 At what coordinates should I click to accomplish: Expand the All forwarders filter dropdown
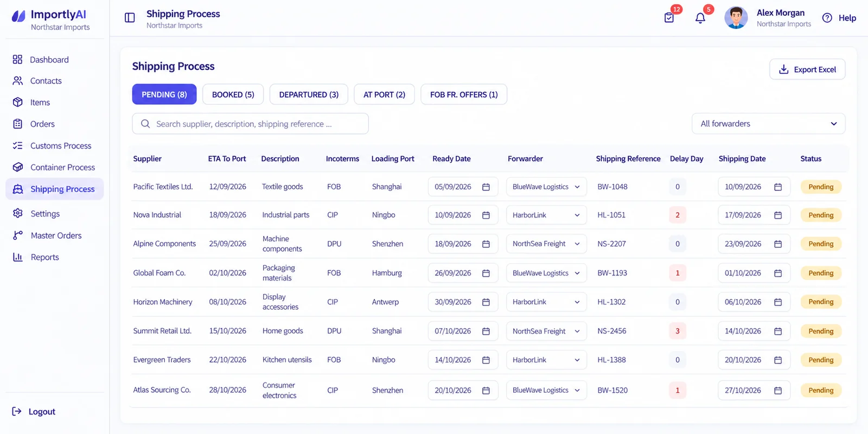coord(768,124)
